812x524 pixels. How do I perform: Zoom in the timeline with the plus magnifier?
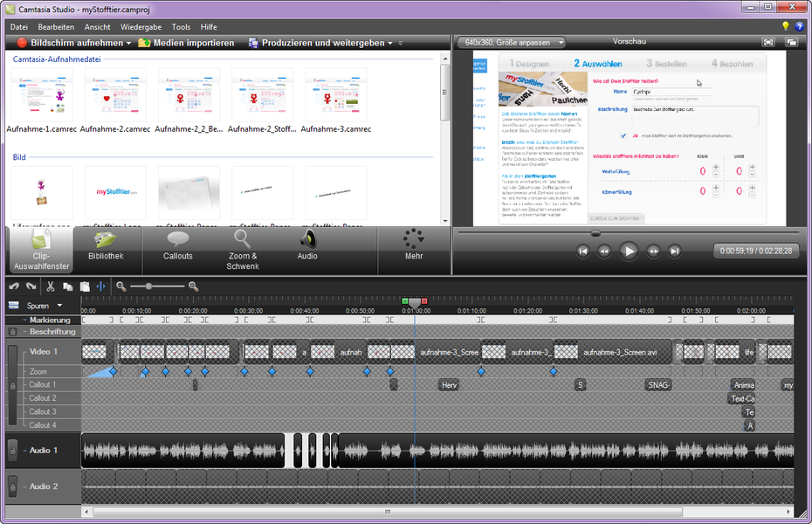point(193,286)
